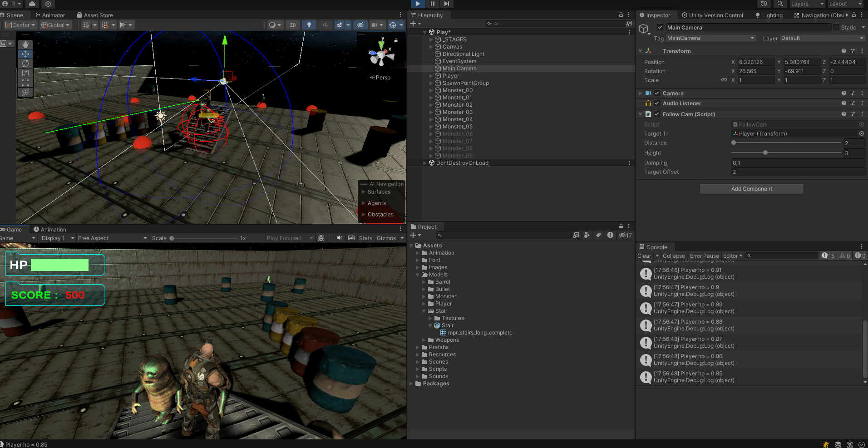Screen dimensions: 868x448
Task: Open the Animation tab beside Game
Action: [50, 229]
